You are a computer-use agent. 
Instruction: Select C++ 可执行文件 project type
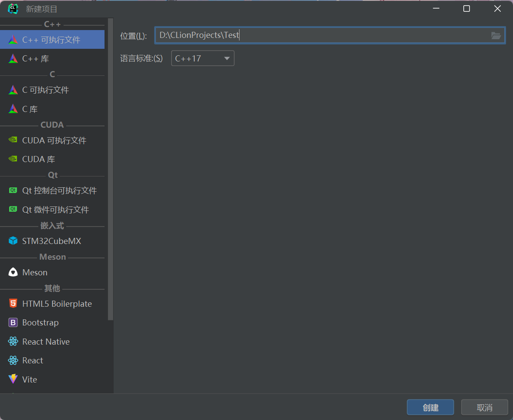[x=51, y=40]
